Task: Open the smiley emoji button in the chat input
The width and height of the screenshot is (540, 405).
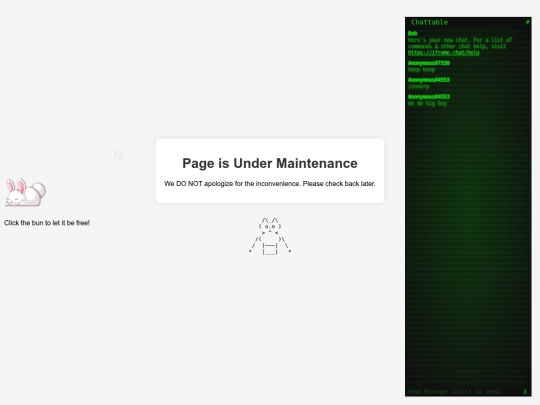Action: (525, 392)
